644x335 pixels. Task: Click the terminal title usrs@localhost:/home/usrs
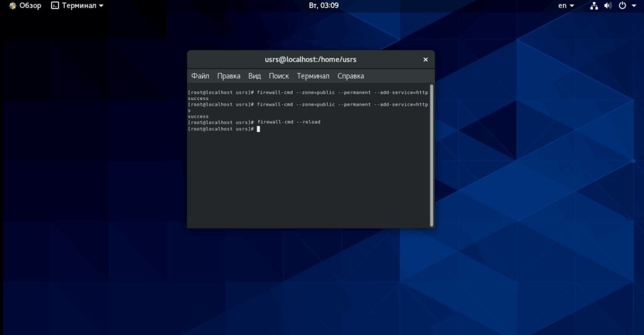pos(311,60)
